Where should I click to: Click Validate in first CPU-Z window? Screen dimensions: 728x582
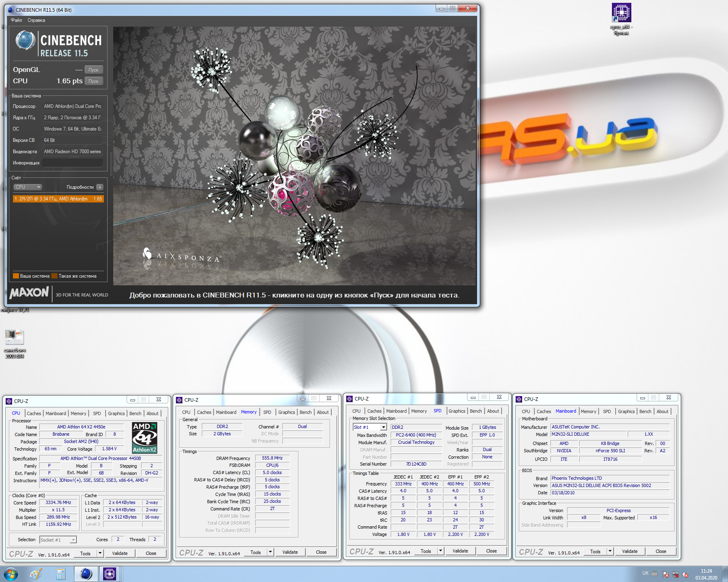pyautogui.click(x=120, y=553)
